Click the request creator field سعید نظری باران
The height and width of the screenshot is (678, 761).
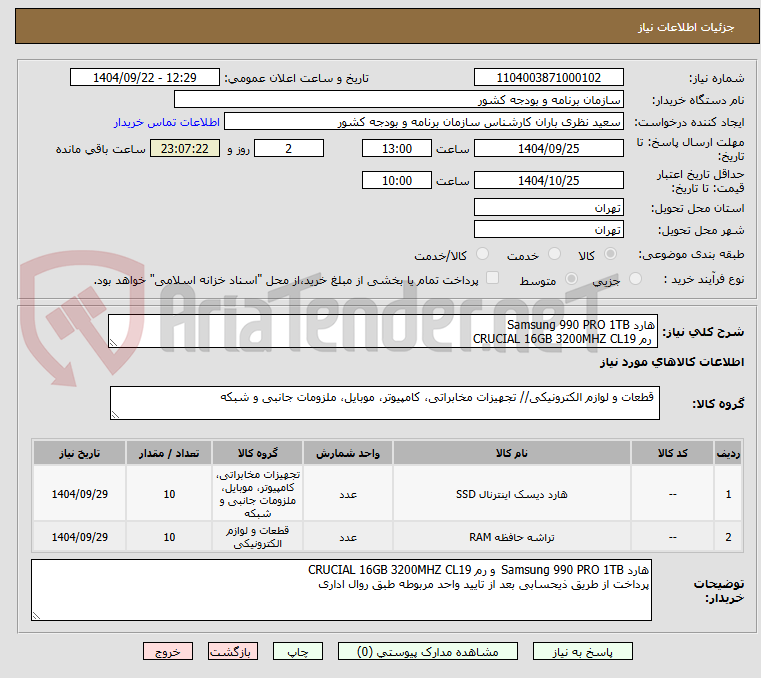423,122
